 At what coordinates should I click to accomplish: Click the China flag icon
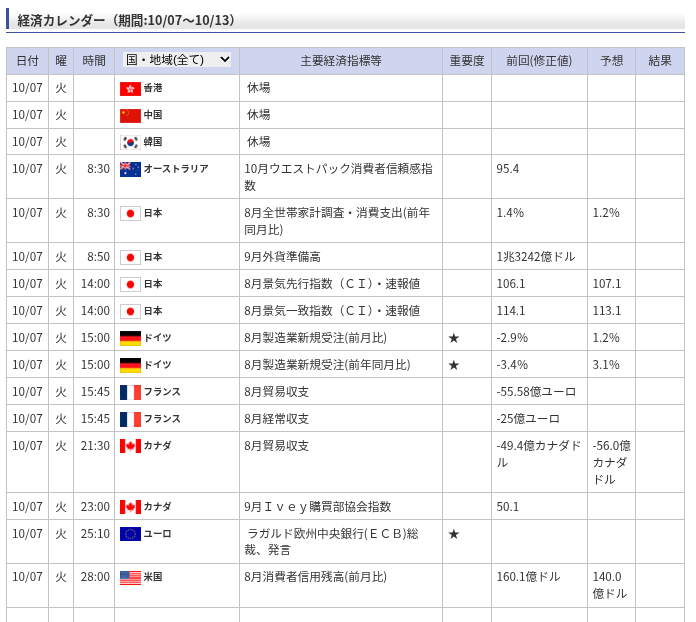pyautogui.click(x=130, y=116)
